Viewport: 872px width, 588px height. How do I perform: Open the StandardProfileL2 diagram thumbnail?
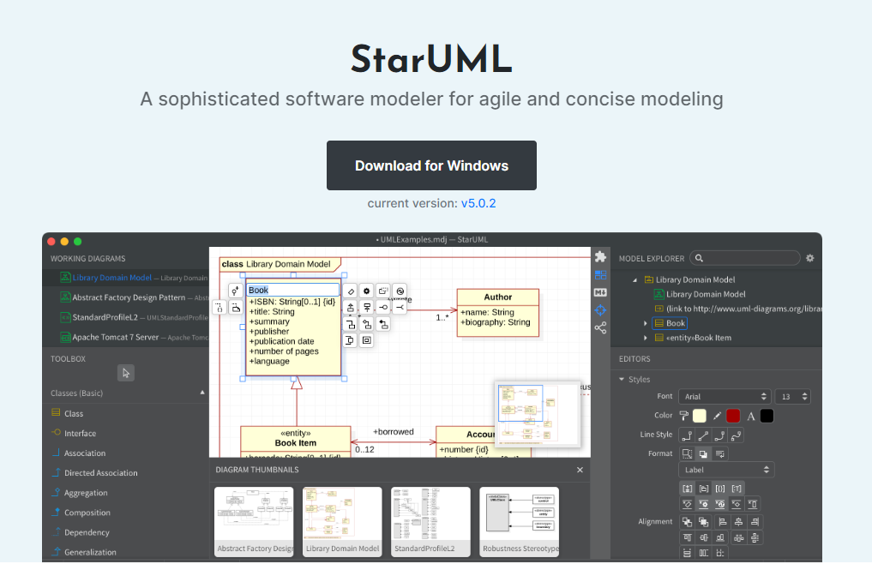coord(430,521)
